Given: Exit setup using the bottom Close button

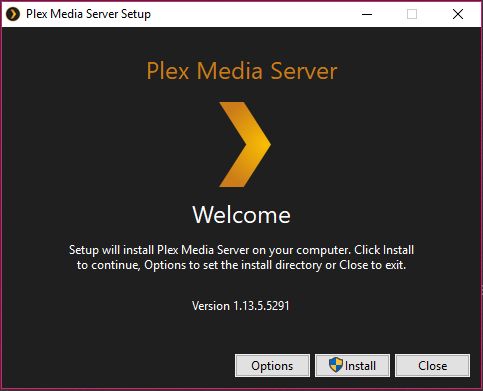Looking at the screenshot, I should coord(433,366).
